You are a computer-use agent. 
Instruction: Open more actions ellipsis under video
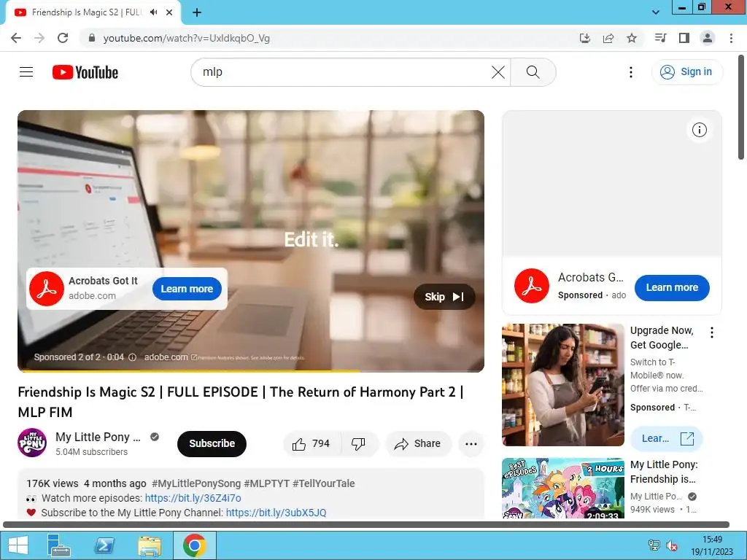(x=471, y=444)
